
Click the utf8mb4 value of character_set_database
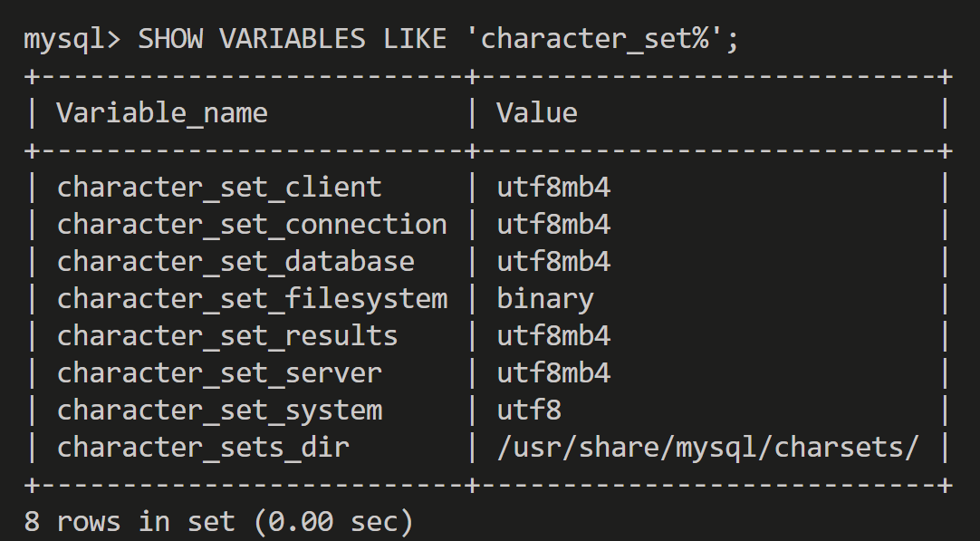(x=553, y=262)
